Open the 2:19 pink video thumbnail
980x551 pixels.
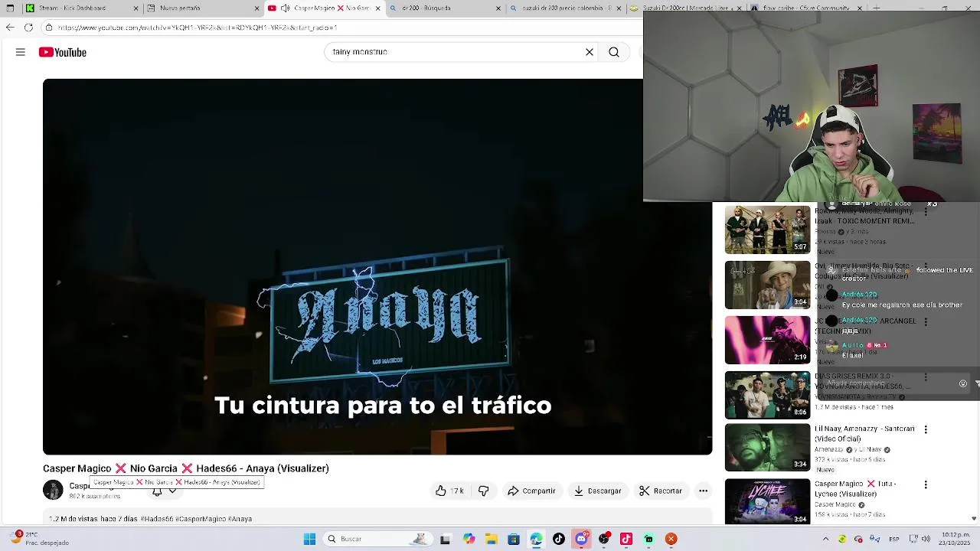coord(767,340)
